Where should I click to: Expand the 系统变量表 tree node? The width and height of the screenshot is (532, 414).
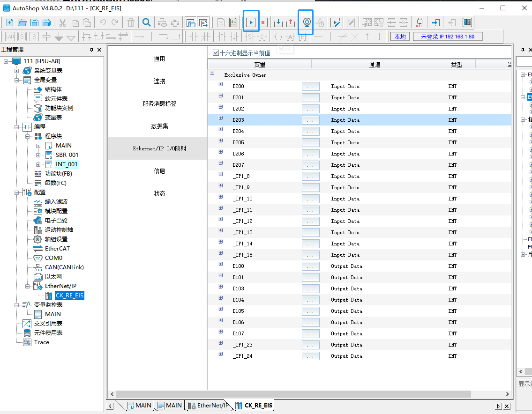[16, 71]
